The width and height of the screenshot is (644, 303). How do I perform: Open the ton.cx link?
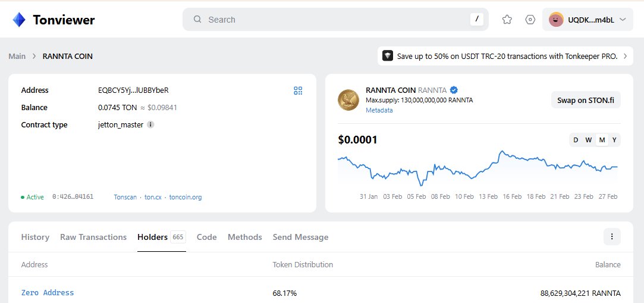point(153,197)
